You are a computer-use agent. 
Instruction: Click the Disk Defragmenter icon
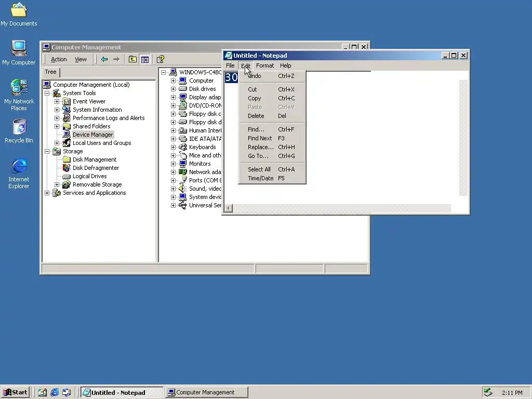click(x=66, y=168)
